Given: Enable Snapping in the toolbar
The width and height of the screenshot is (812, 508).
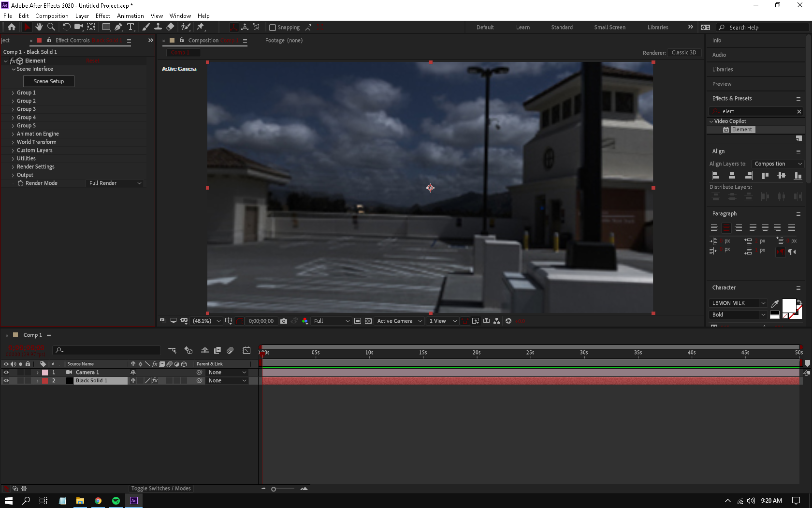Looking at the screenshot, I should click(273, 27).
